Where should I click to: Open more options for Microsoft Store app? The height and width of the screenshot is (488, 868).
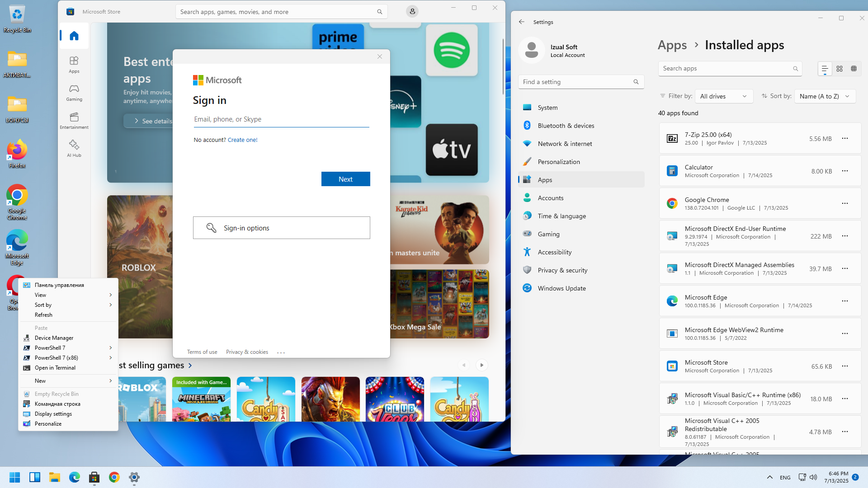pos(845,366)
